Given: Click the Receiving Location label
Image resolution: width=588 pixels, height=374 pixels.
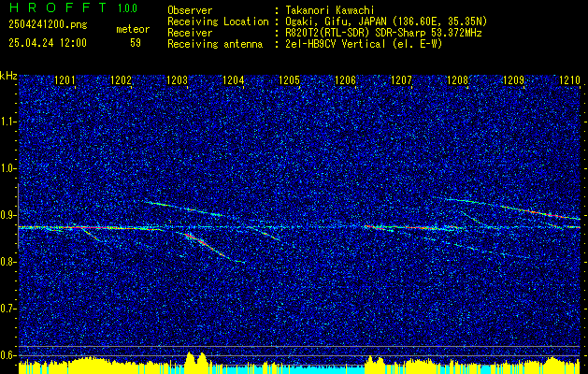Looking at the screenshot, I should click(x=218, y=22).
